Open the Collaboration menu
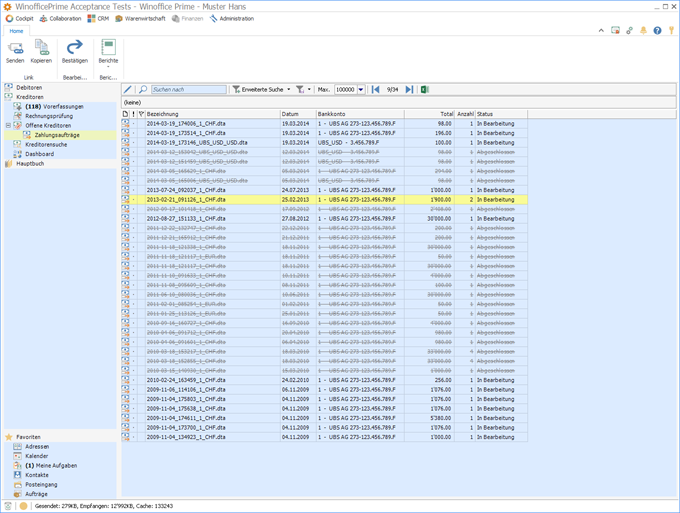Image resolution: width=680 pixels, height=513 pixels. pos(60,19)
